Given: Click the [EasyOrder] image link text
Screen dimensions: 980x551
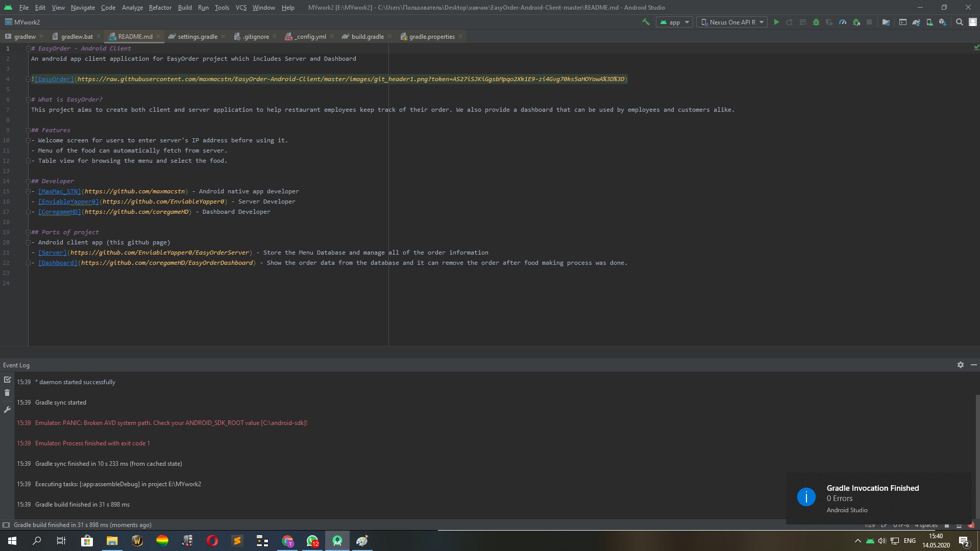Looking at the screenshot, I should (54, 79).
